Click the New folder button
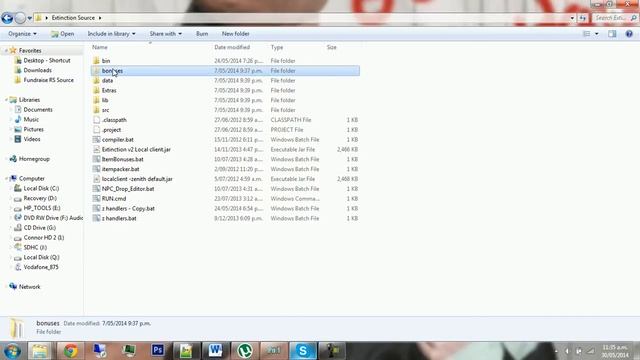The width and height of the screenshot is (640, 360). (236, 34)
